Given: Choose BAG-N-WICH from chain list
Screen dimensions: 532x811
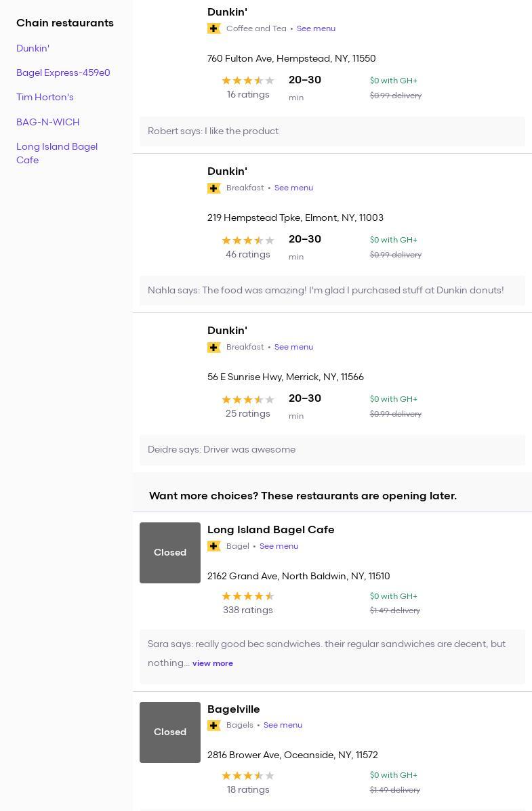Looking at the screenshot, I should point(48,122).
